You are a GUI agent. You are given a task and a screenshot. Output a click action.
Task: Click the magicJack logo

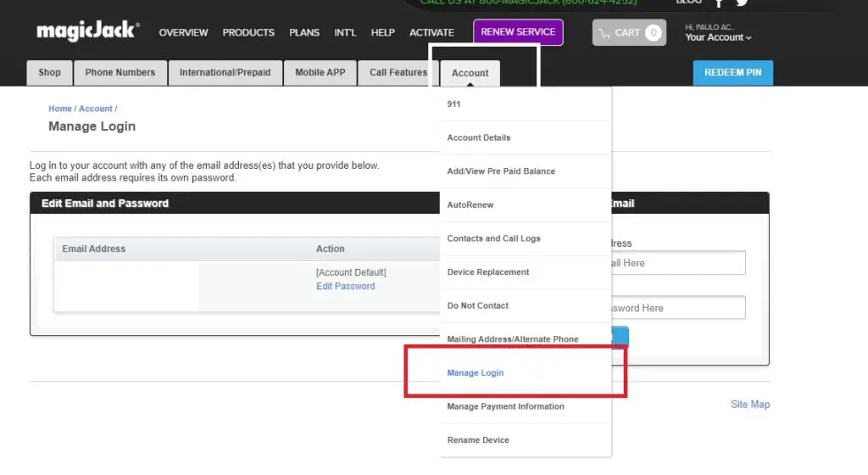point(87,32)
